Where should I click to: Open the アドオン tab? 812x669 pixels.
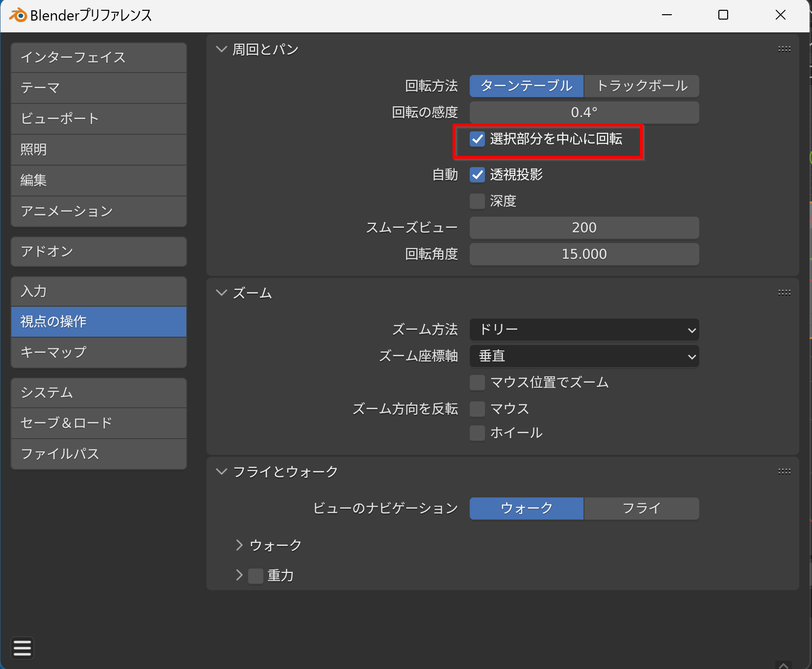point(99,251)
